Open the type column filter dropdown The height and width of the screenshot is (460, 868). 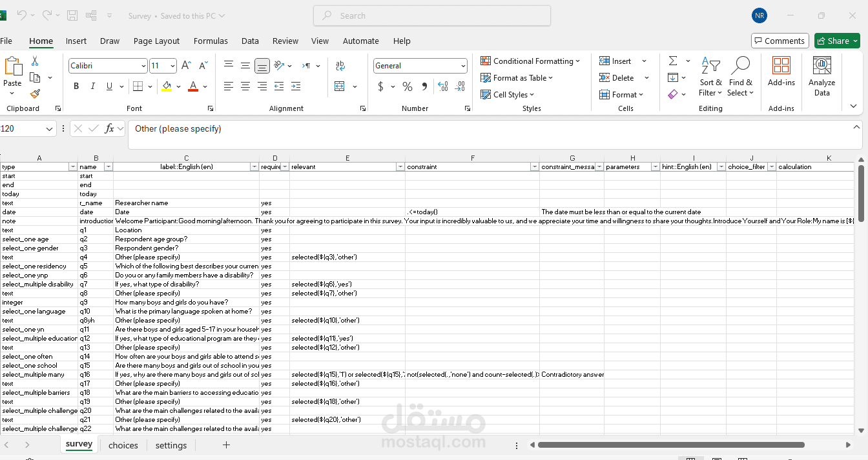pos(73,167)
